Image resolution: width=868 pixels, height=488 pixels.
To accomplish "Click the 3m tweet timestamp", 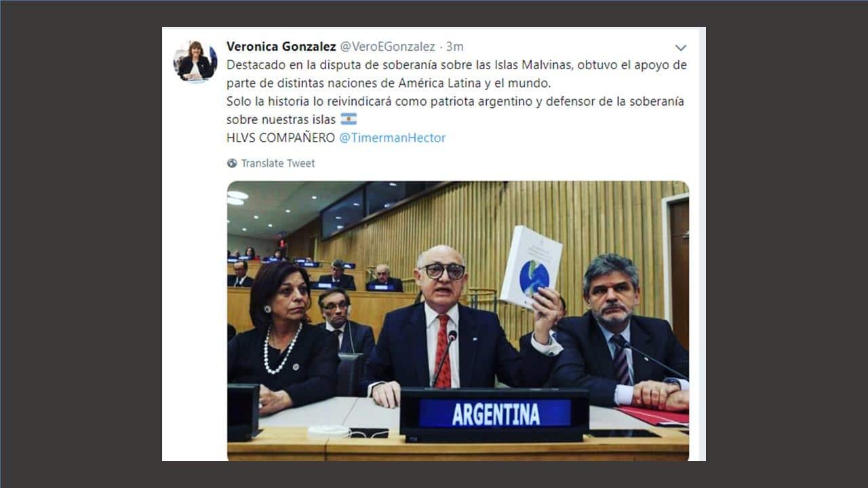I will click(x=455, y=46).
